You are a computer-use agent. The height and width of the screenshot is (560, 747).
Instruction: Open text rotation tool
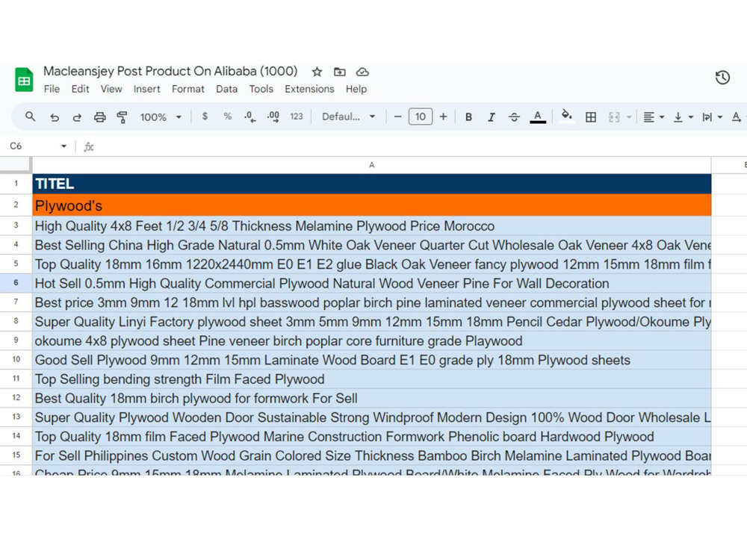[x=737, y=117]
